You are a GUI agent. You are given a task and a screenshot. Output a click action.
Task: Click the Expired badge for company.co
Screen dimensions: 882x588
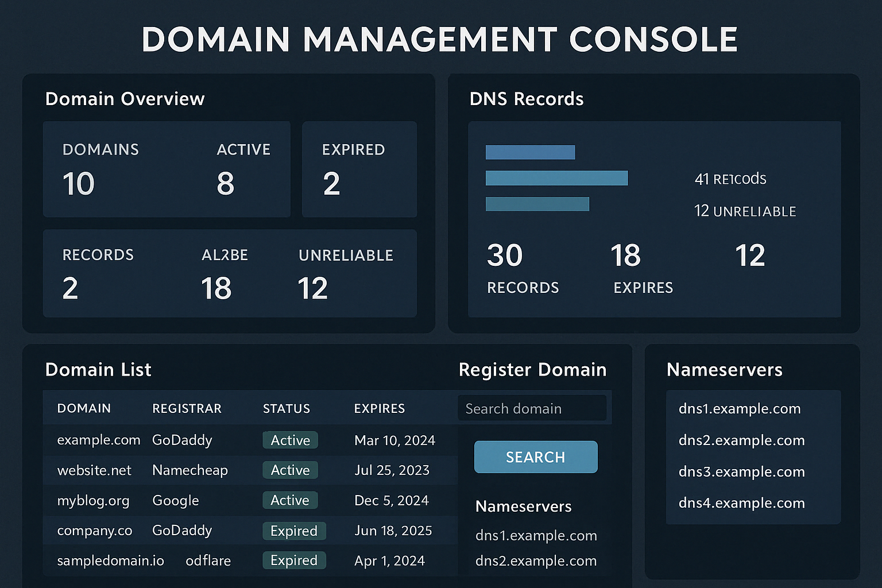tap(294, 531)
